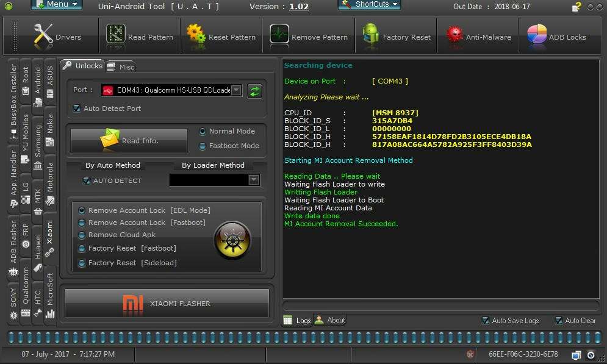Expand the By Loader Method dropdown
Viewport: 607px width, 364px height.
point(254,180)
